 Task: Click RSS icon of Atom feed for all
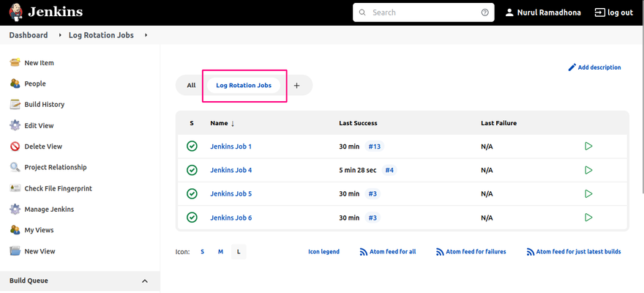pos(364,251)
